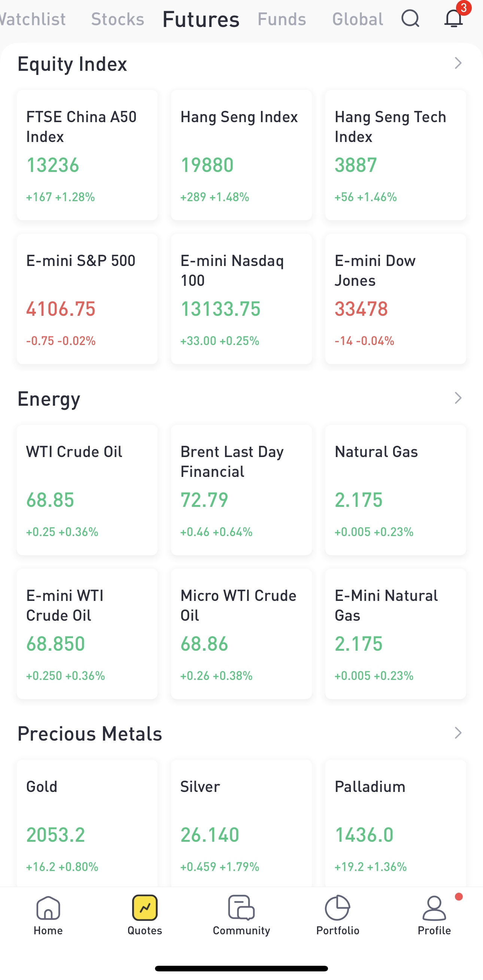Open E-mini S&P 500 quote card

click(87, 299)
